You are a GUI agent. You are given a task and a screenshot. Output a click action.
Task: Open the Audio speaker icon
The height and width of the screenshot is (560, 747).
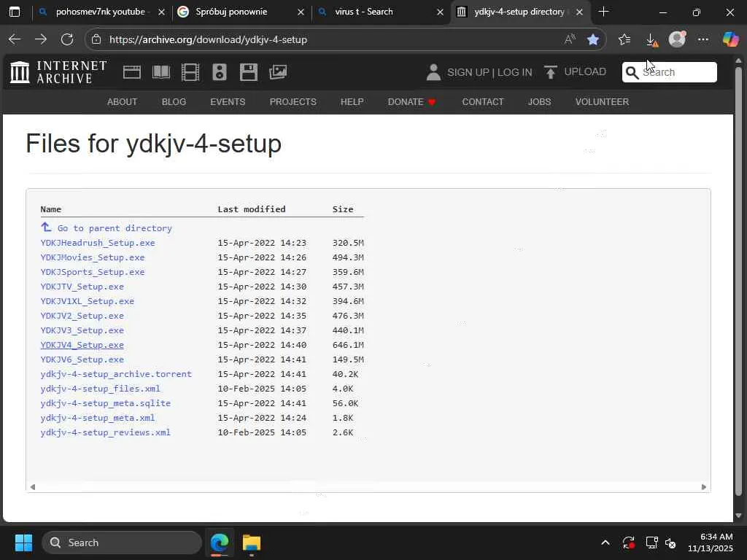coord(220,72)
